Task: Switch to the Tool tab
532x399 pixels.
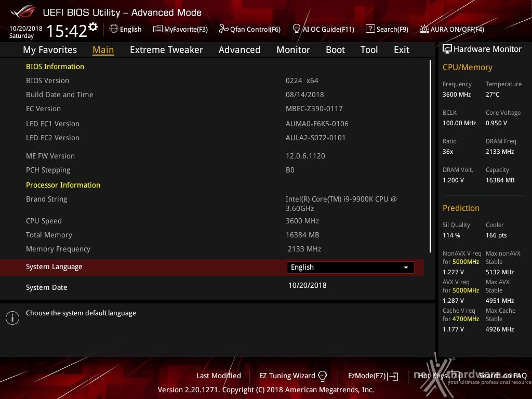Action: tap(369, 50)
